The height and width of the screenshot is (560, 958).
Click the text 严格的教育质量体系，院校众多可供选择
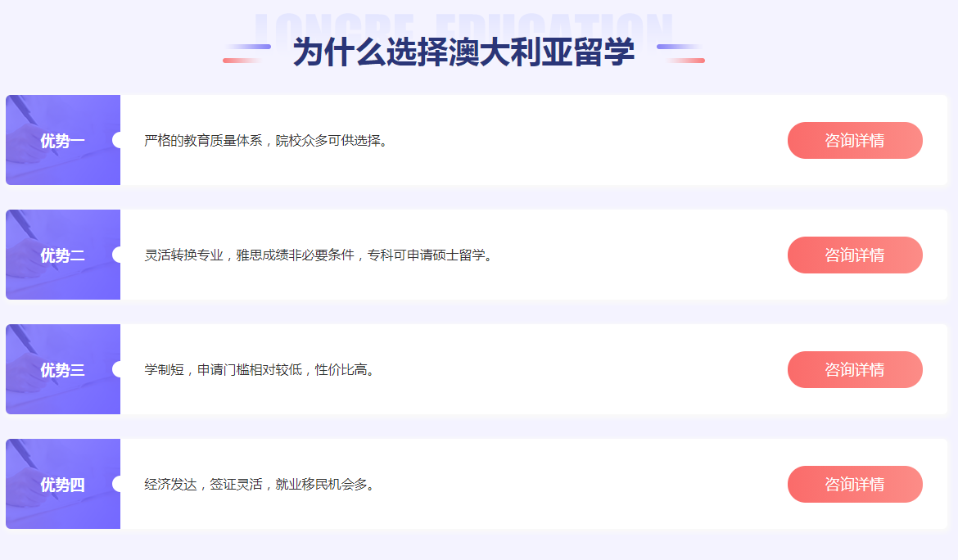(x=265, y=141)
